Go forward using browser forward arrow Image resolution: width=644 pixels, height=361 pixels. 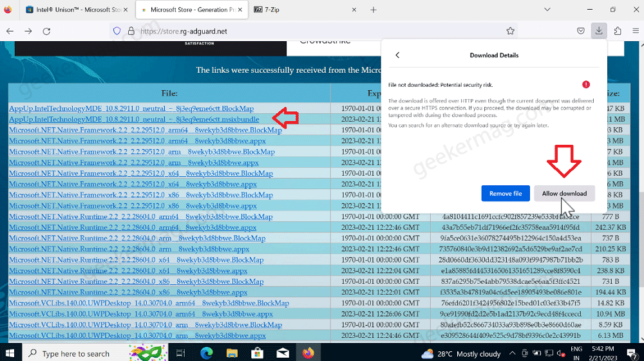pyautogui.click(x=28, y=31)
